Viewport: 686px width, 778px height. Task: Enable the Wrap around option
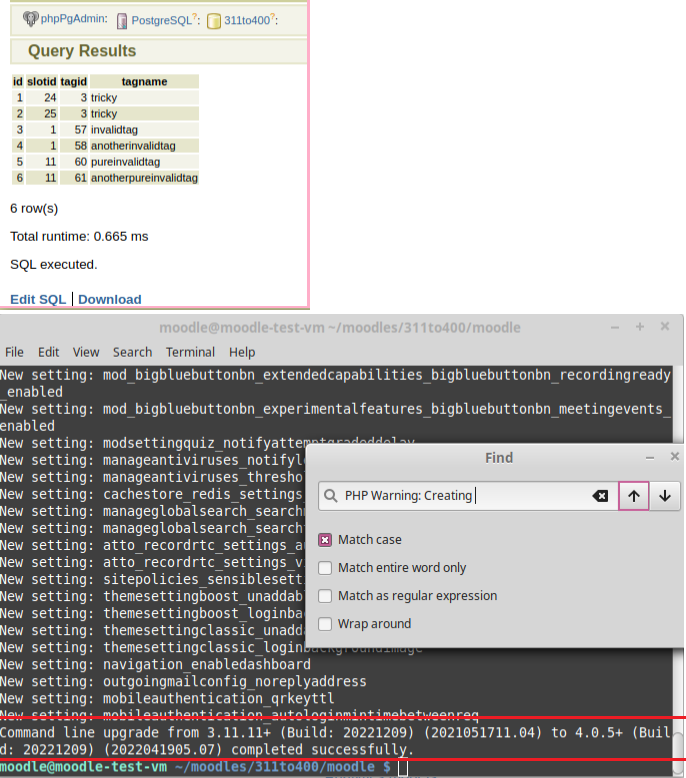[325, 624]
